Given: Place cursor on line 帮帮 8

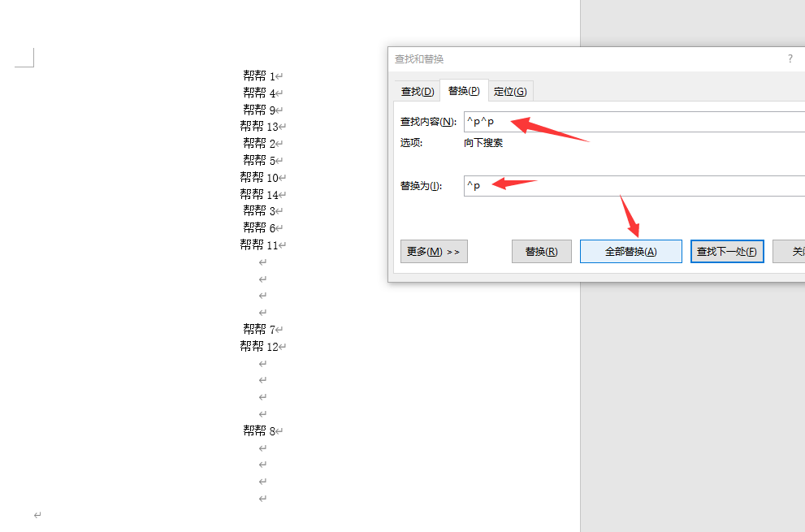Looking at the screenshot, I should click(259, 431).
